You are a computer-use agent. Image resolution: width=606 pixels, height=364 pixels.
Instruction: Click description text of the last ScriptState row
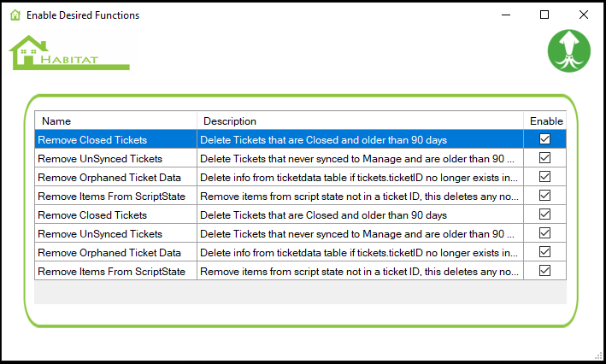coord(359,271)
